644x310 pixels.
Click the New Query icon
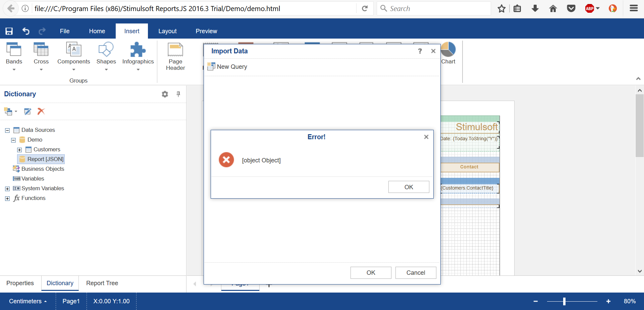tap(211, 66)
